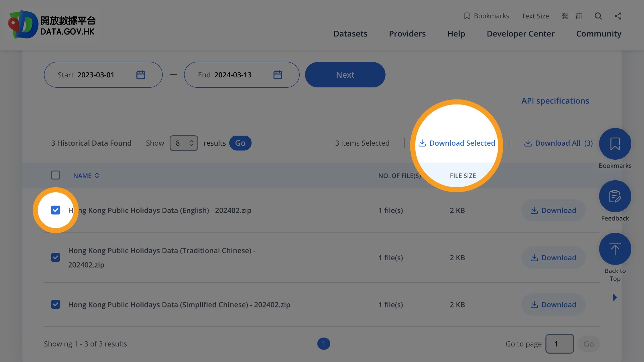
Task: Open the Feedback side button
Action: (x=615, y=196)
